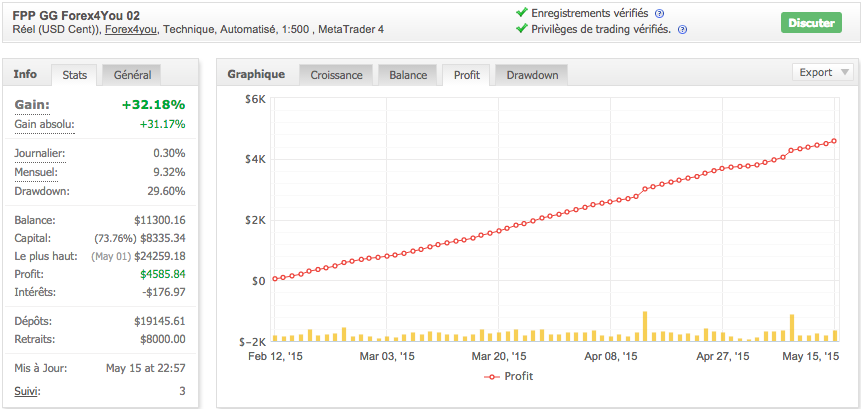The image size is (861, 409).
Task: Click green checkmark next to Privilèges de trading
Action: click(521, 29)
